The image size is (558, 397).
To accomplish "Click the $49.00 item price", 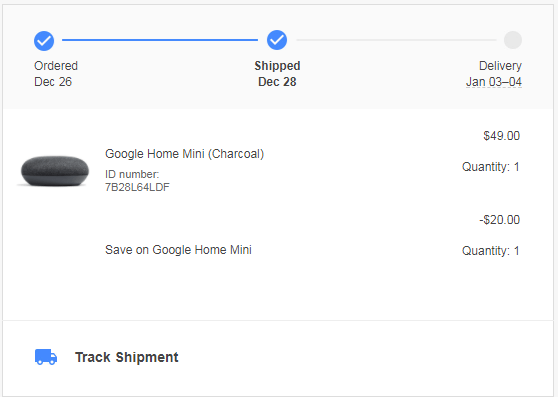I will point(501,136).
